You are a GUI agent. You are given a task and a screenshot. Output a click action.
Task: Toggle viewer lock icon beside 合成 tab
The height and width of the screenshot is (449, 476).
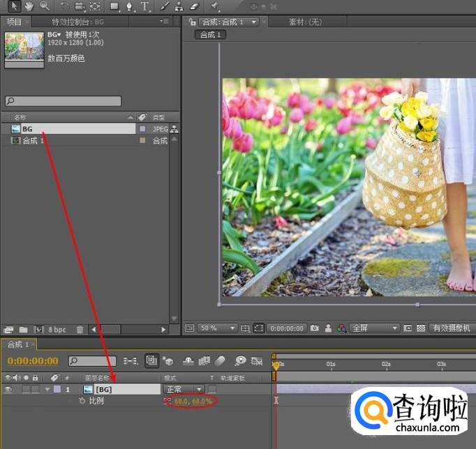coord(192,22)
